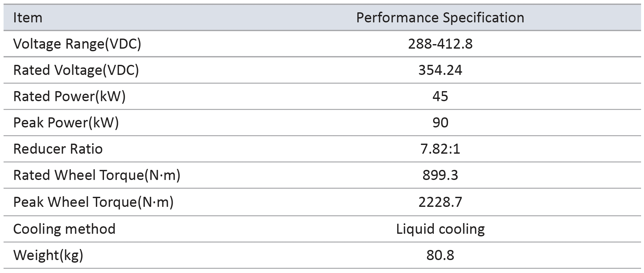Click the Performance Specification column header

[x=440, y=18]
